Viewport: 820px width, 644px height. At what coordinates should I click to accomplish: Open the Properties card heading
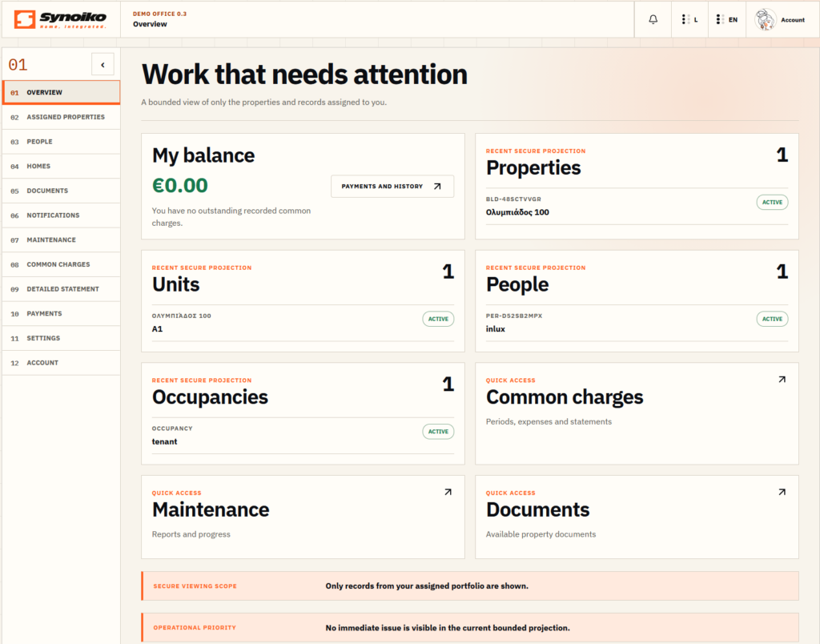tap(533, 168)
